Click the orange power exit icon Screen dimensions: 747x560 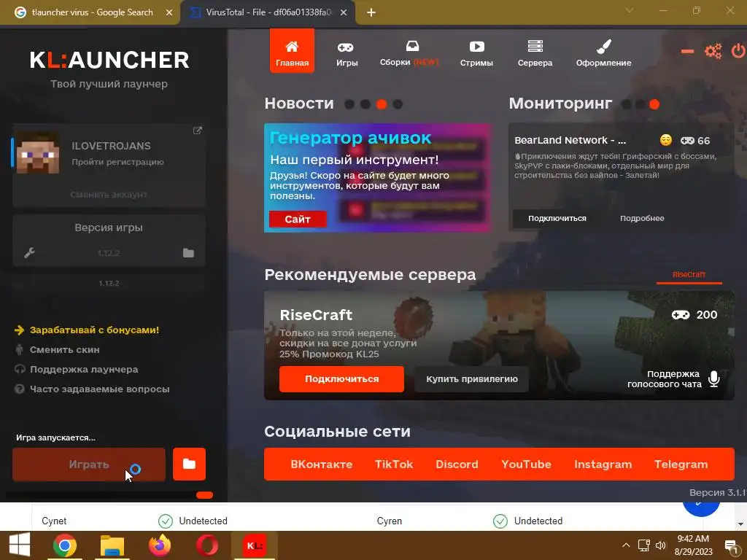(738, 51)
